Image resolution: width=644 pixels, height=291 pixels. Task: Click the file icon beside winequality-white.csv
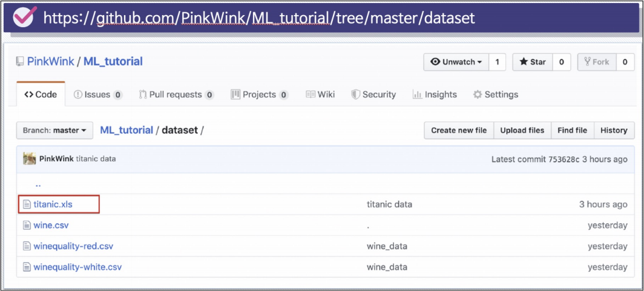click(27, 267)
